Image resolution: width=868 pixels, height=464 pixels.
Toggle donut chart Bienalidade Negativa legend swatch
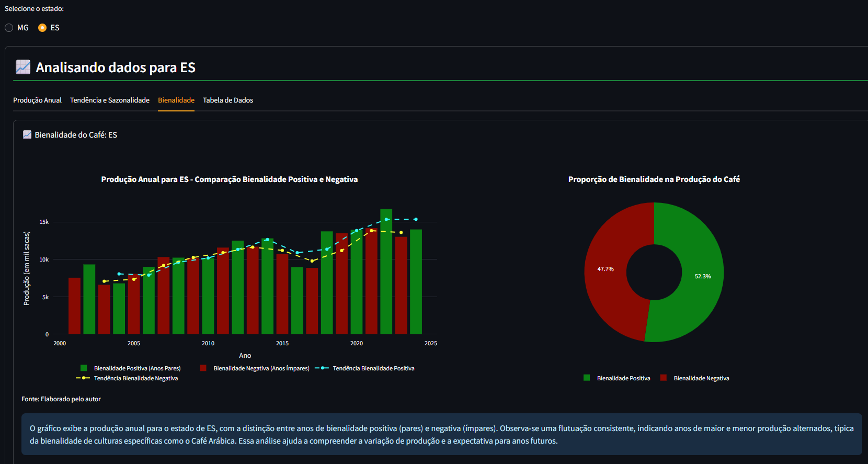(663, 378)
